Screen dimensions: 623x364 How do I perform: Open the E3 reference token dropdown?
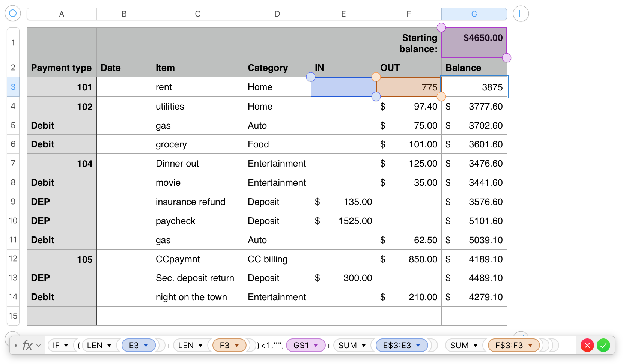[x=146, y=345]
